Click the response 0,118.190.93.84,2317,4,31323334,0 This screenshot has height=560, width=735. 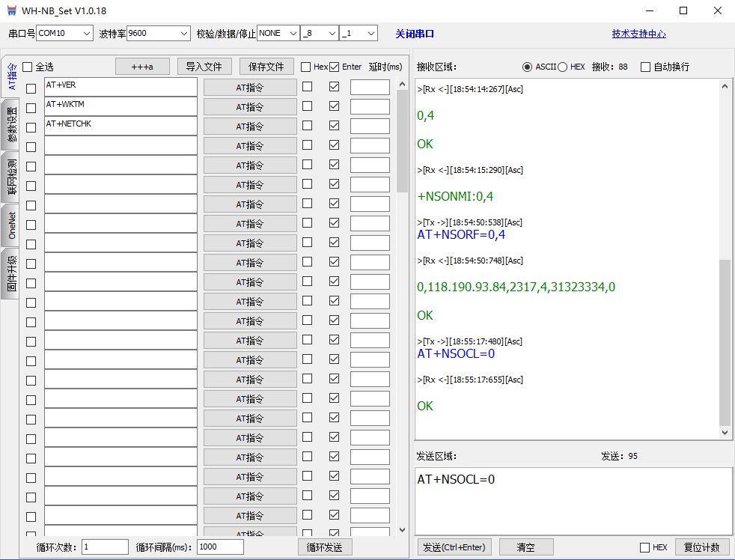point(516,287)
